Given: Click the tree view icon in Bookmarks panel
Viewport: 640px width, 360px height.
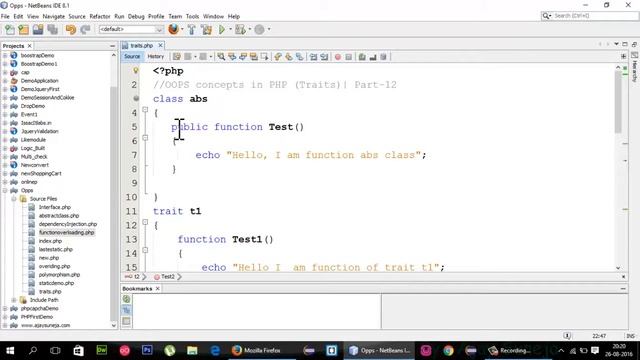Looking at the screenshot, I should (127, 310).
